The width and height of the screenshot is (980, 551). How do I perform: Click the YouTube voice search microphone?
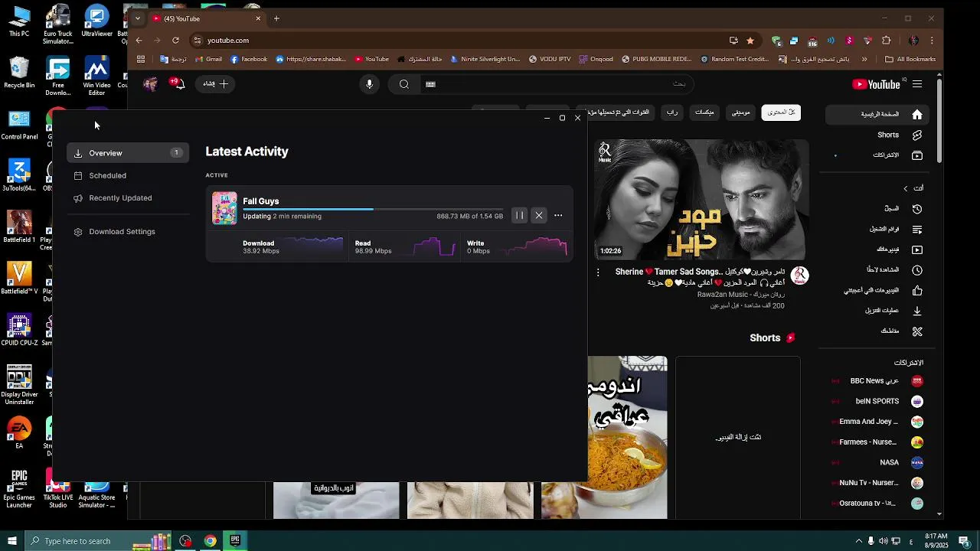click(369, 84)
